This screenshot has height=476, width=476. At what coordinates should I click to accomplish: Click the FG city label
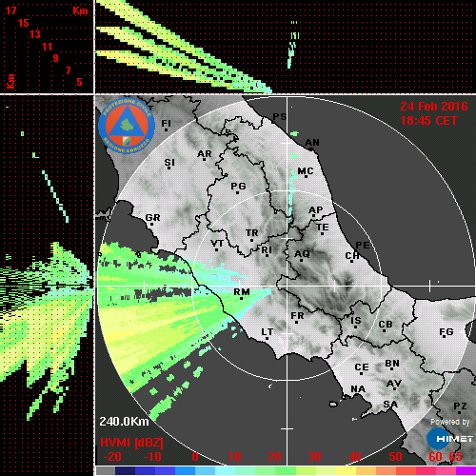[x=446, y=332]
